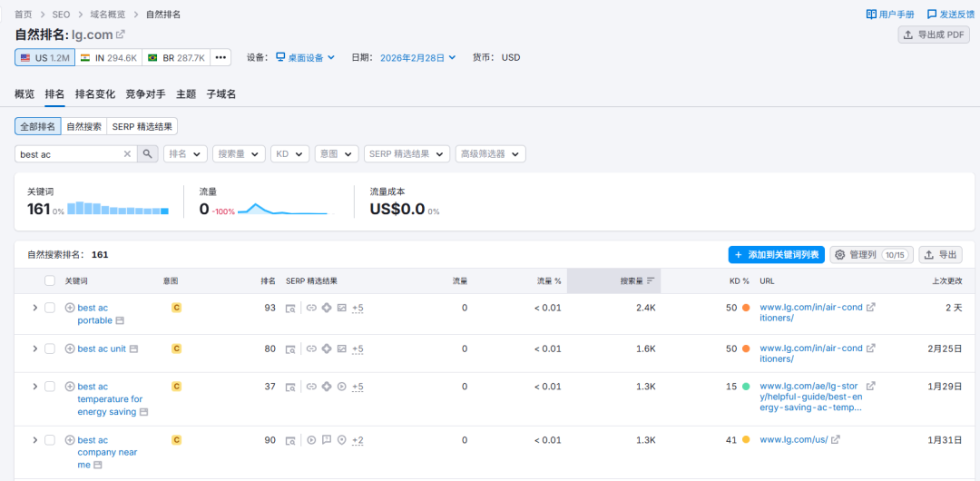This screenshot has width=980, height=481.
Task: Show +5 more SERP features for best ac portable
Action: (x=358, y=308)
